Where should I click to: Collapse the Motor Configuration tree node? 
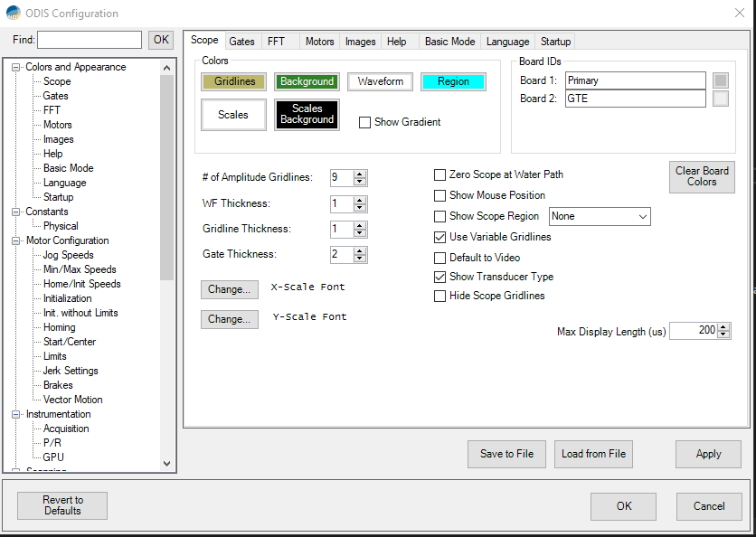click(x=15, y=240)
